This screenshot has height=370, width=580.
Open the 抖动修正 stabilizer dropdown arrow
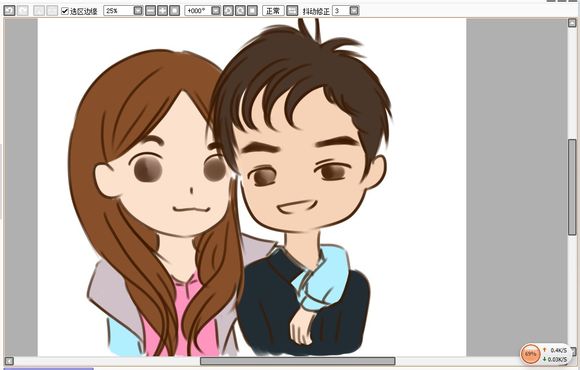point(354,11)
